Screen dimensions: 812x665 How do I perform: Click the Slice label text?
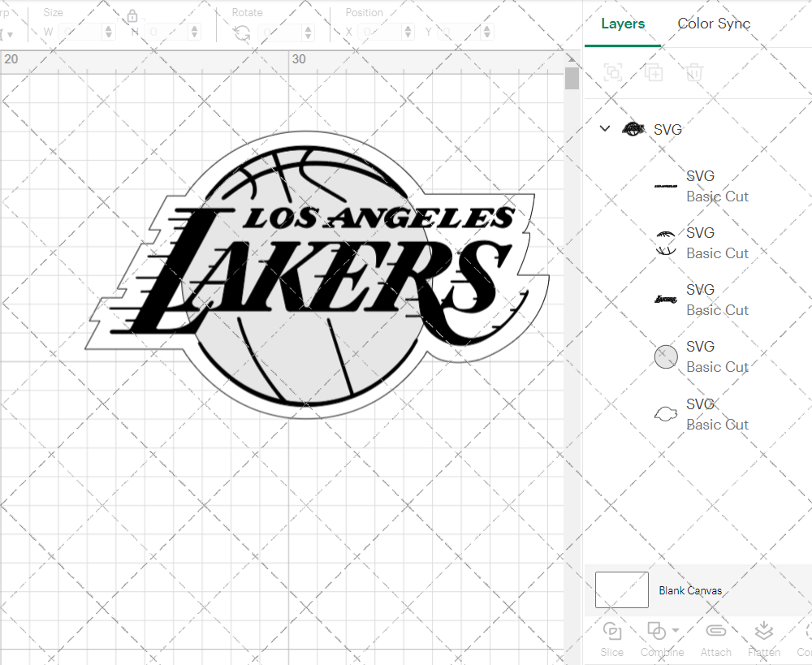611,652
